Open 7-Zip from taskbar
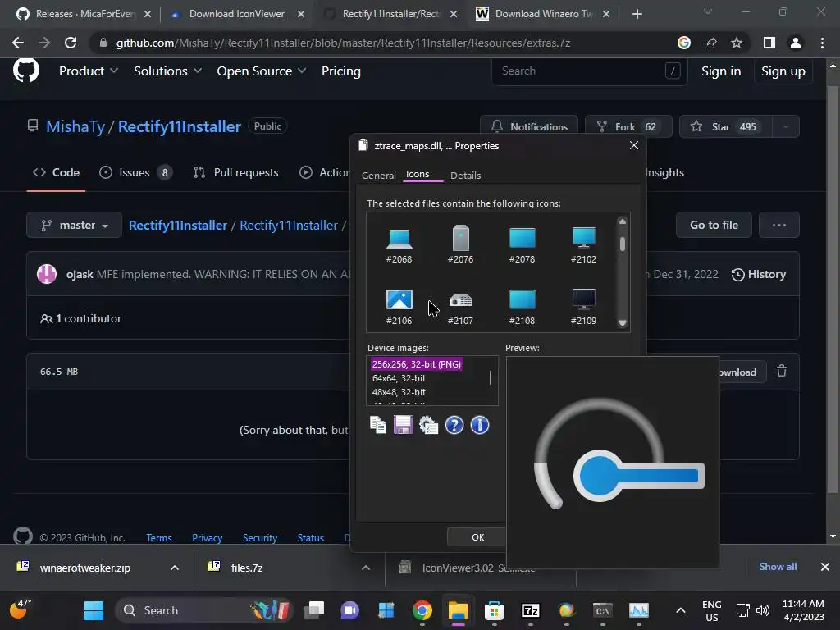Viewport: 840px width, 630px height. pyautogui.click(x=531, y=610)
